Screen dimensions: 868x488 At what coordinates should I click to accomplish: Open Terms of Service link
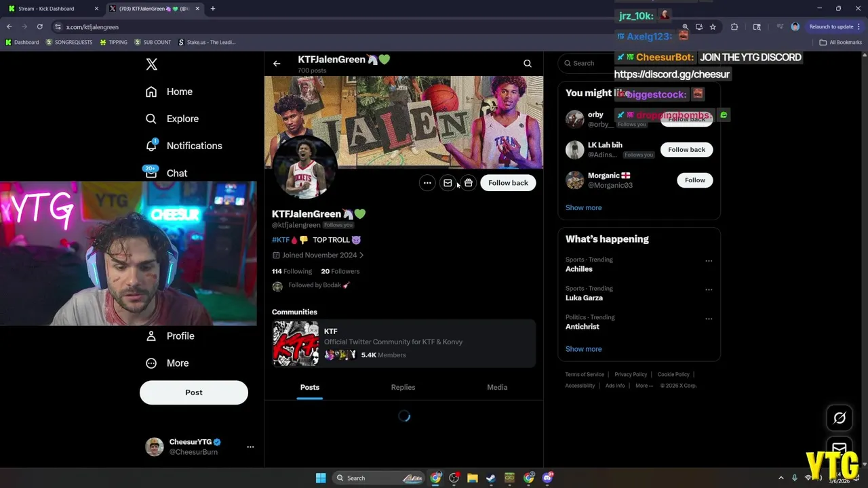585,375
